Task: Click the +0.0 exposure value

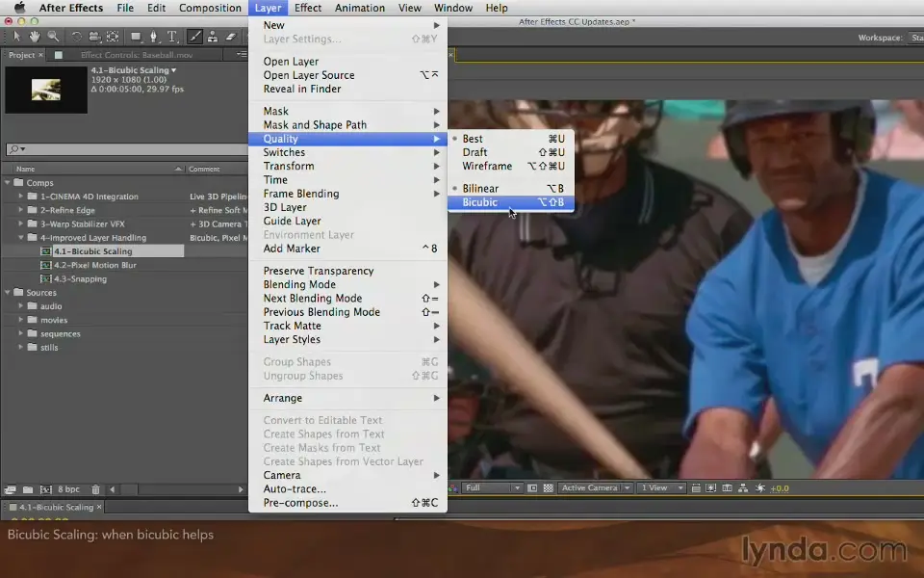Action: [x=779, y=488]
